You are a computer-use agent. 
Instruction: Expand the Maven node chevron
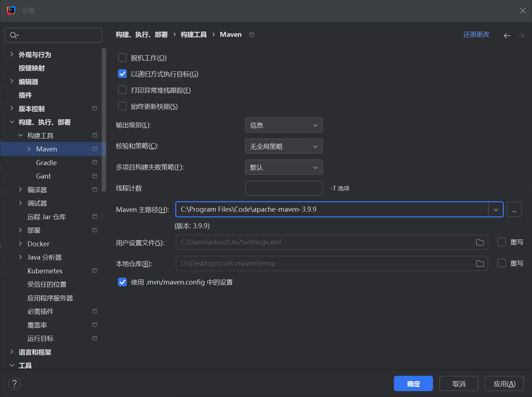(x=29, y=149)
